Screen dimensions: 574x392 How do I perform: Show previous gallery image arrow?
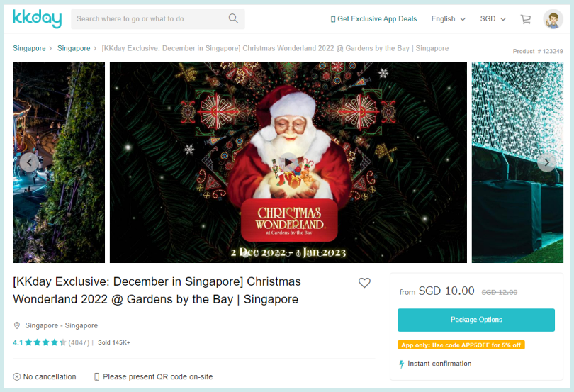pyautogui.click(x=29, y=162)
